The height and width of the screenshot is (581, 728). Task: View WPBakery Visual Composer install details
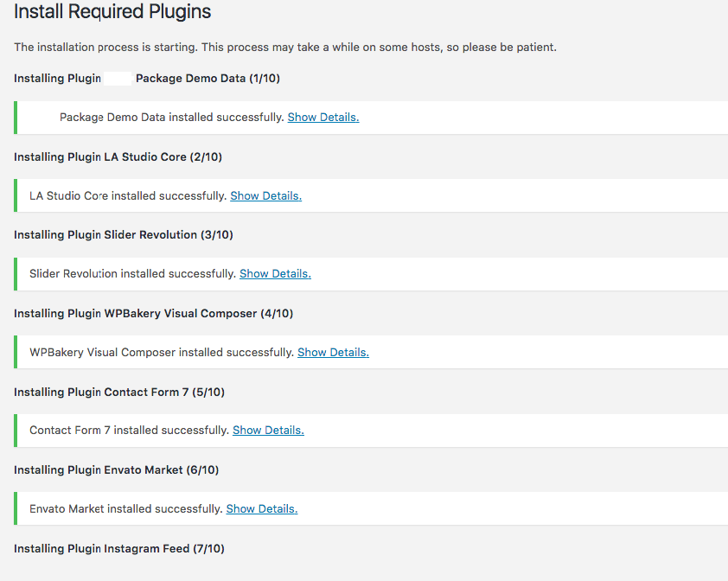coord(332,352)
